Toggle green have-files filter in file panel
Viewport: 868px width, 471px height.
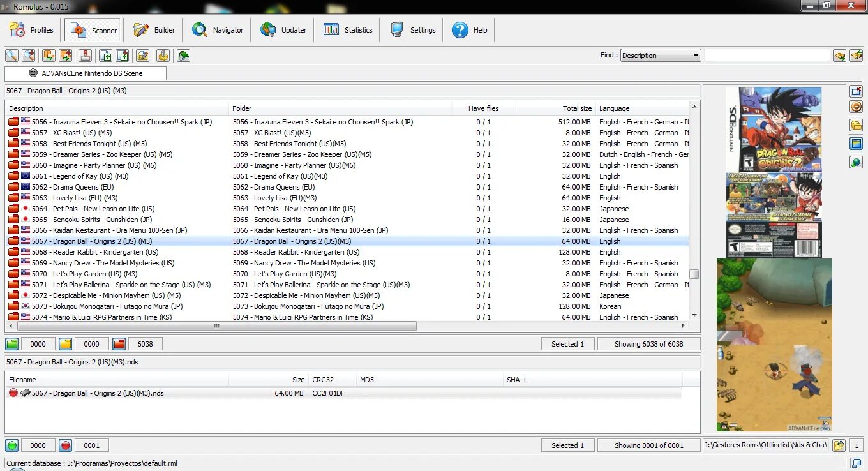tap(12, 445)
